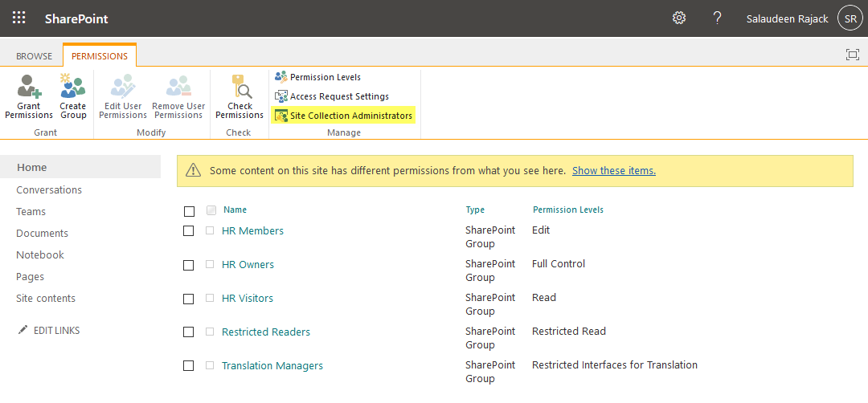868x403 pixels.
Task: Click the Access Request Settings icon
Action: point(281,96)
